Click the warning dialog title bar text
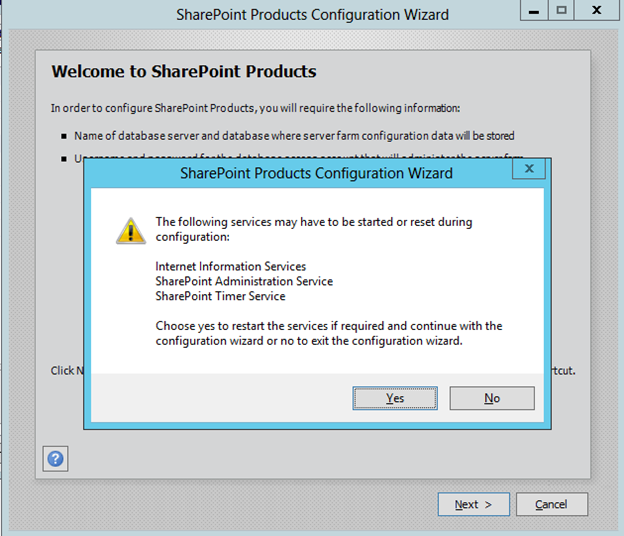Viewport: 624px width, 536px height. 316,173
